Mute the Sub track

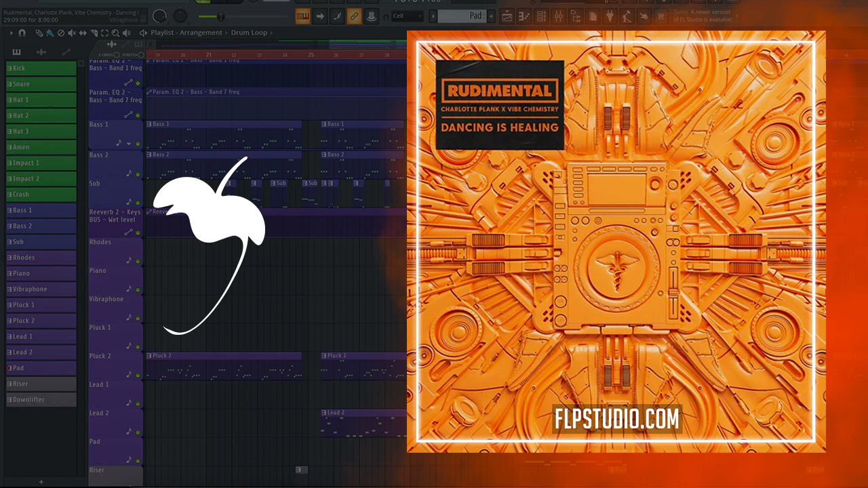click(x=138, y=203)
